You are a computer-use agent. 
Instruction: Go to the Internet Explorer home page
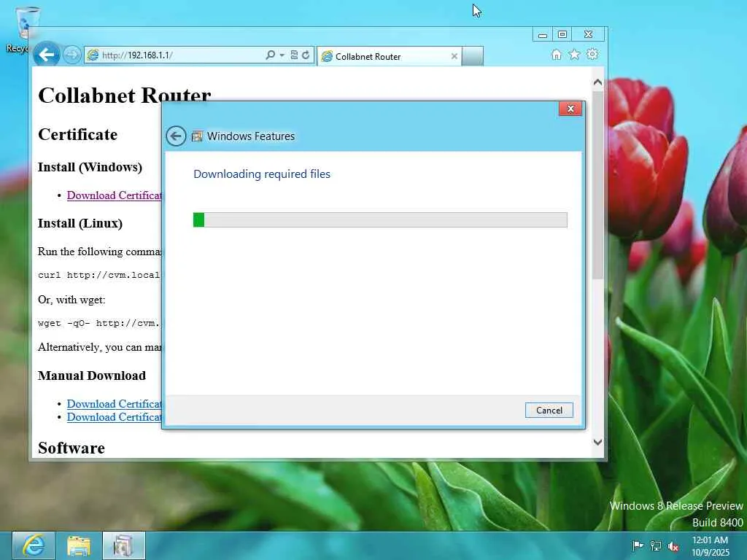(557, 55)
